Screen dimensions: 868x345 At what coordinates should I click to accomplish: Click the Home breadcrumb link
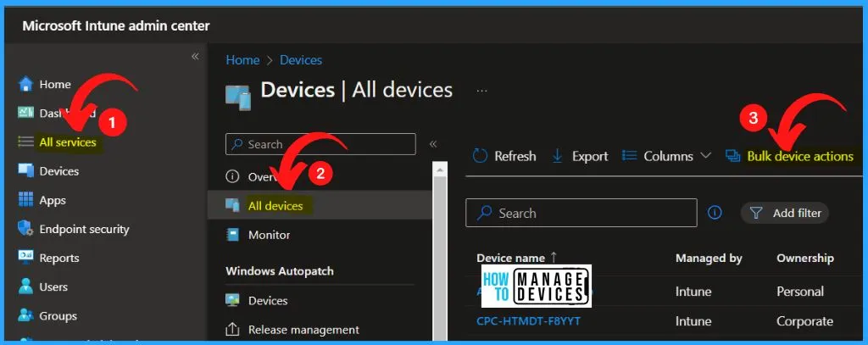(242, 60)
